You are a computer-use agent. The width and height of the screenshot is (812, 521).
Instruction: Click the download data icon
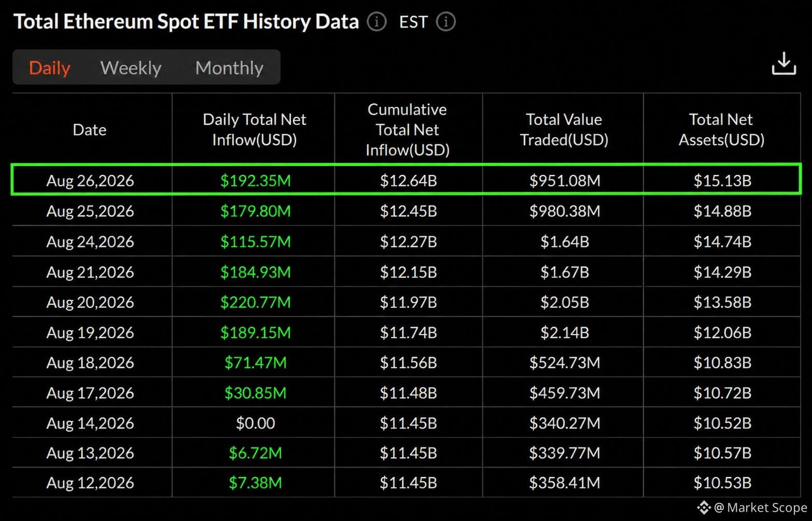pos(783,63)
